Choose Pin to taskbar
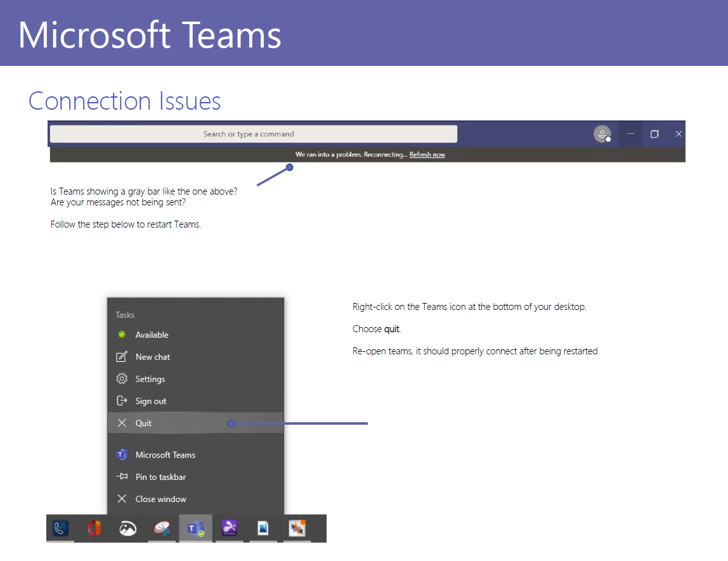 (x=195, y=477)
